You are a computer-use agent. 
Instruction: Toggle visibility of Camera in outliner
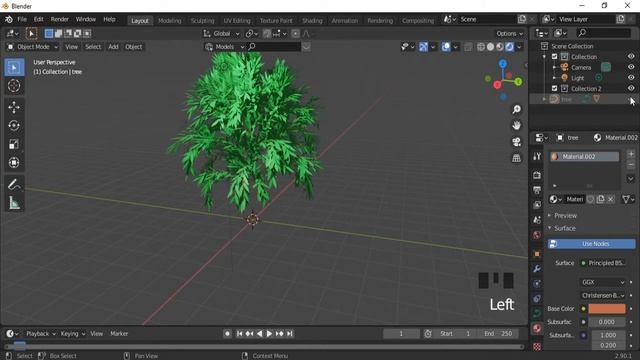tap(631, 67)
